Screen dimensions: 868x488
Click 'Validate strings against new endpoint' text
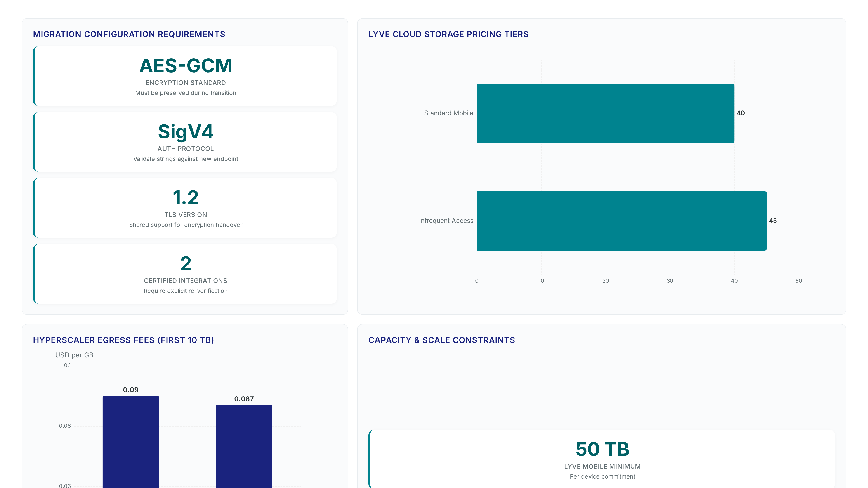(x=186, y=159)
